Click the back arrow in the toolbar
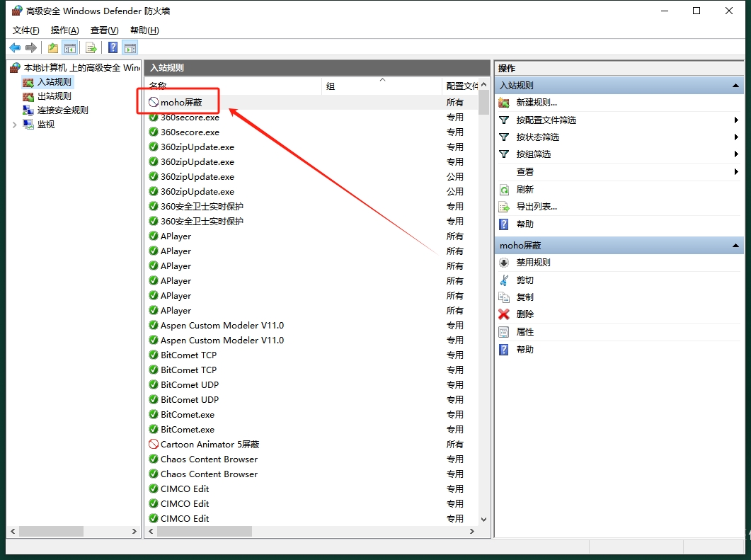The height and width of the screenshot is (560, 751). point(15,47)
